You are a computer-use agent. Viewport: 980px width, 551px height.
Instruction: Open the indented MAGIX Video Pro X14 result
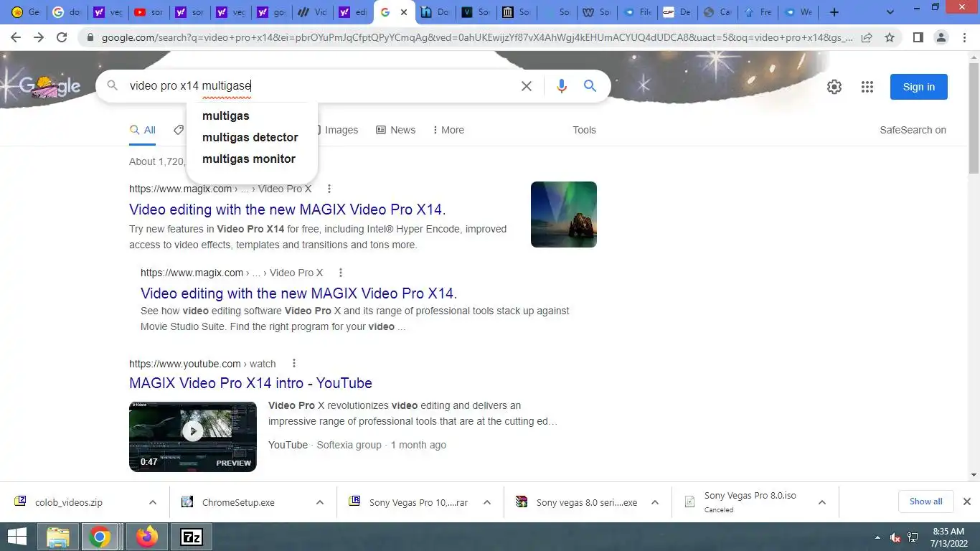(x=298, y=293)
